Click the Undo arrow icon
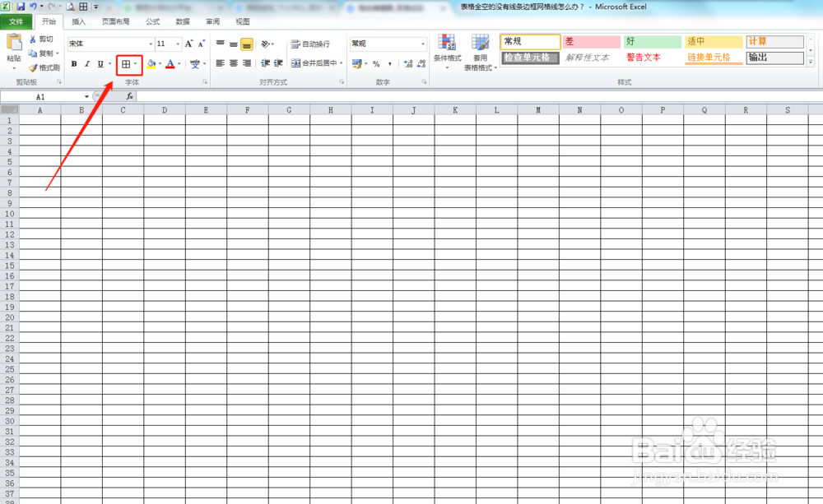Screen dimensions: 823x504 point(33,7)
